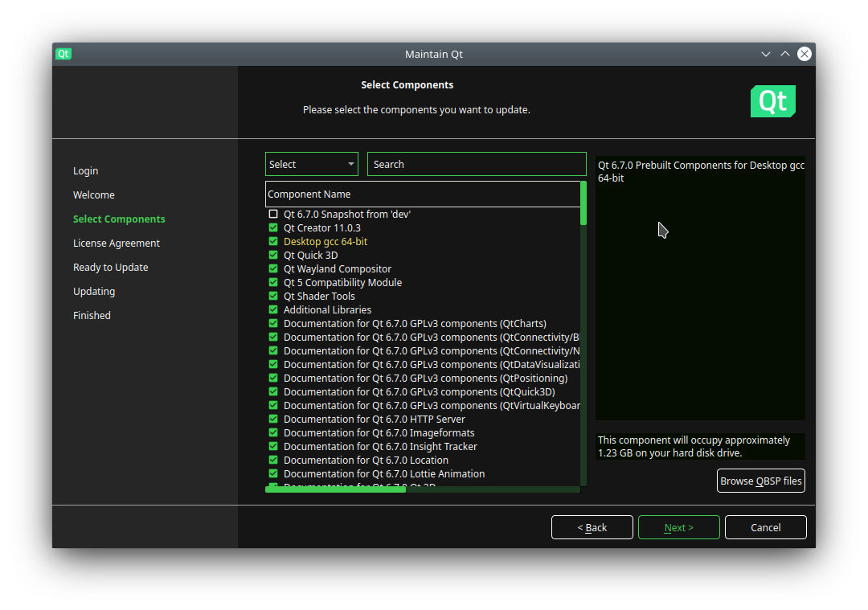The height and width of the screenshot is (610, 868).
Task: Select 'Documentation for Qt 6.7.0 Imageformats' row text
Action: pos(379,433)
